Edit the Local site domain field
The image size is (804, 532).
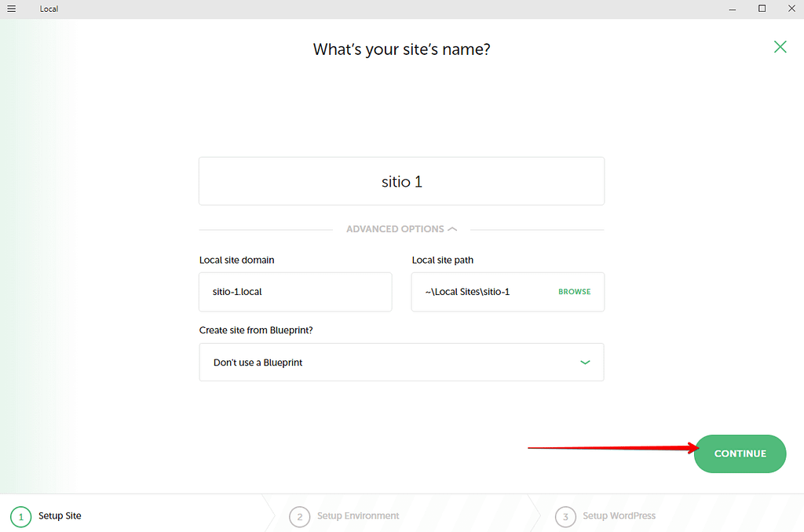click(x=295, y=292)
